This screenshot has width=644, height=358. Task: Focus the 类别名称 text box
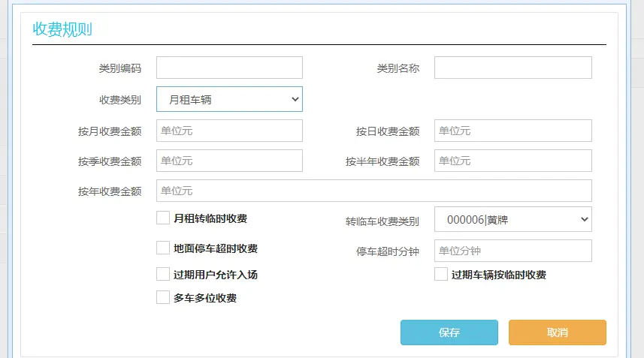click(x=512, y=68)
